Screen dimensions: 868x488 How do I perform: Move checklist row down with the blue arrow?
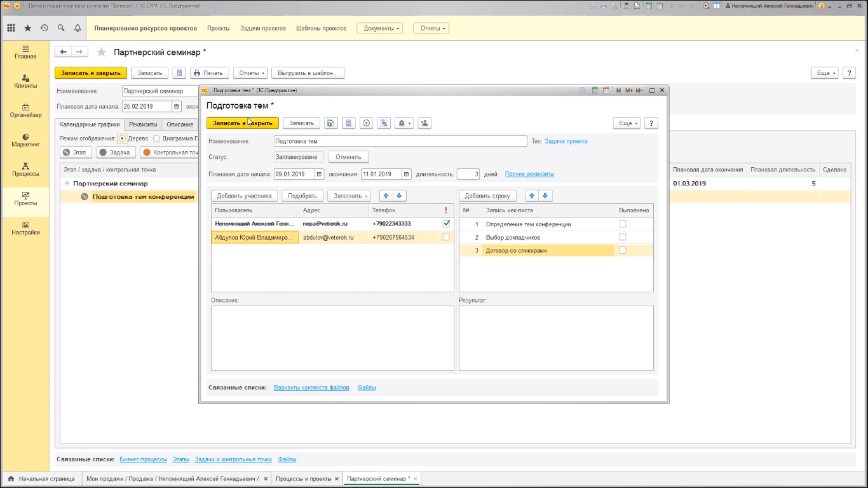[545, 196]
